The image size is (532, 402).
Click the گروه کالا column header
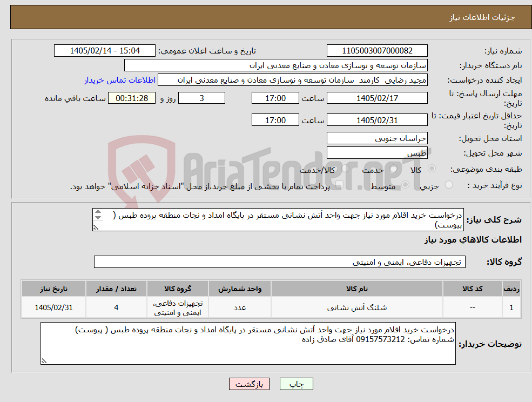[178, 289]
